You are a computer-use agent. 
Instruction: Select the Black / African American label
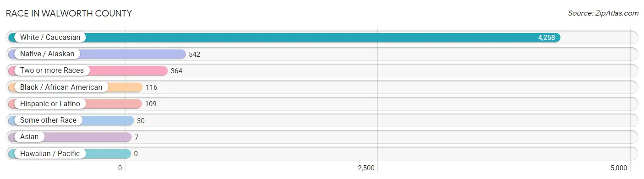(x=61, y=87)
